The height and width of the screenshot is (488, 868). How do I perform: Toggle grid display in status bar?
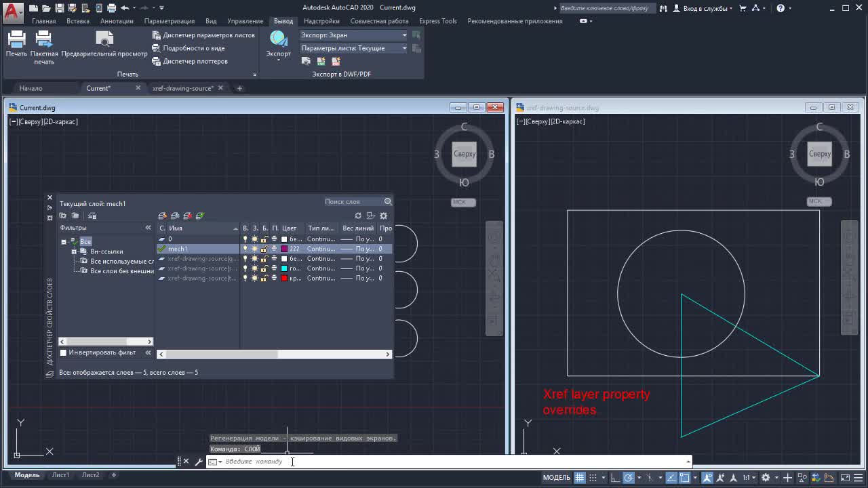click(580, 478)
